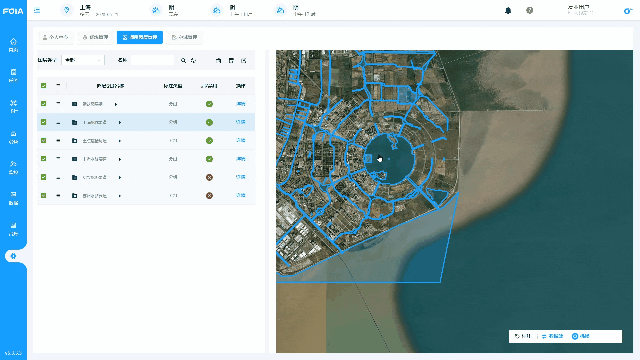This screenshot has width=640, height=360.
Task: Click the bar chart icon in sidebar
Action: pyautogui.click(x=13, y=225)
